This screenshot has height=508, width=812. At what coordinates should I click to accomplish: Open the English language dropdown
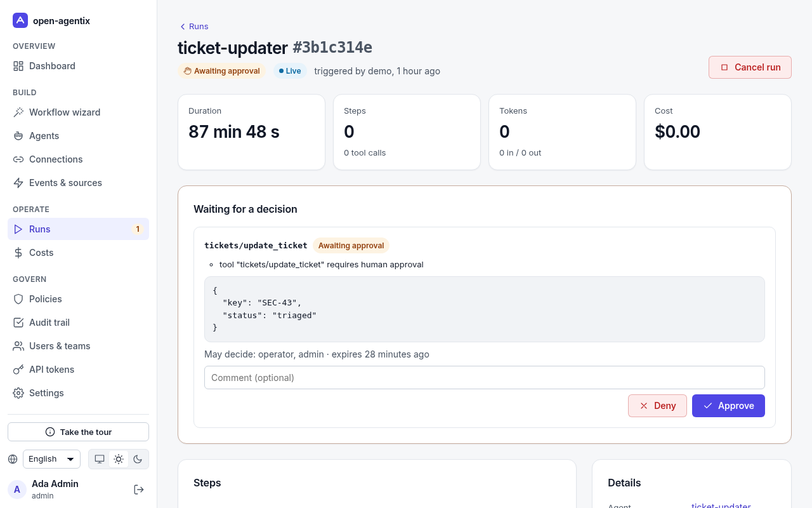[51, 459]
